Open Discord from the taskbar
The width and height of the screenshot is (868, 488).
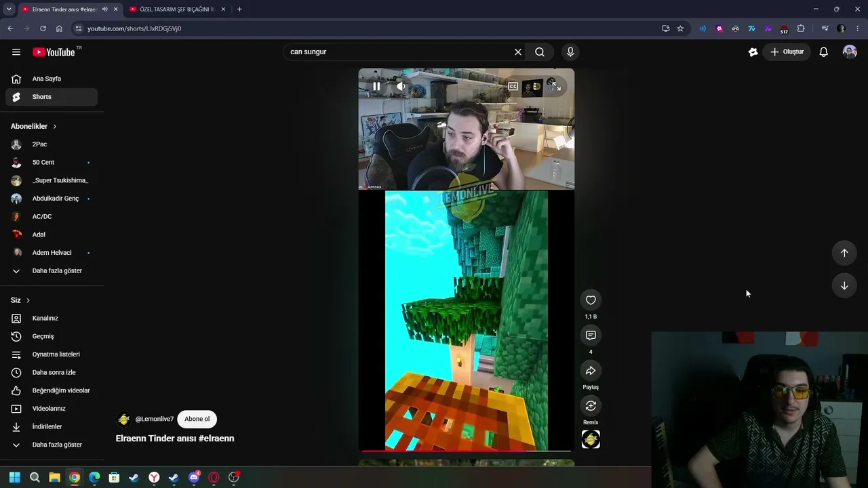[194, 477]
